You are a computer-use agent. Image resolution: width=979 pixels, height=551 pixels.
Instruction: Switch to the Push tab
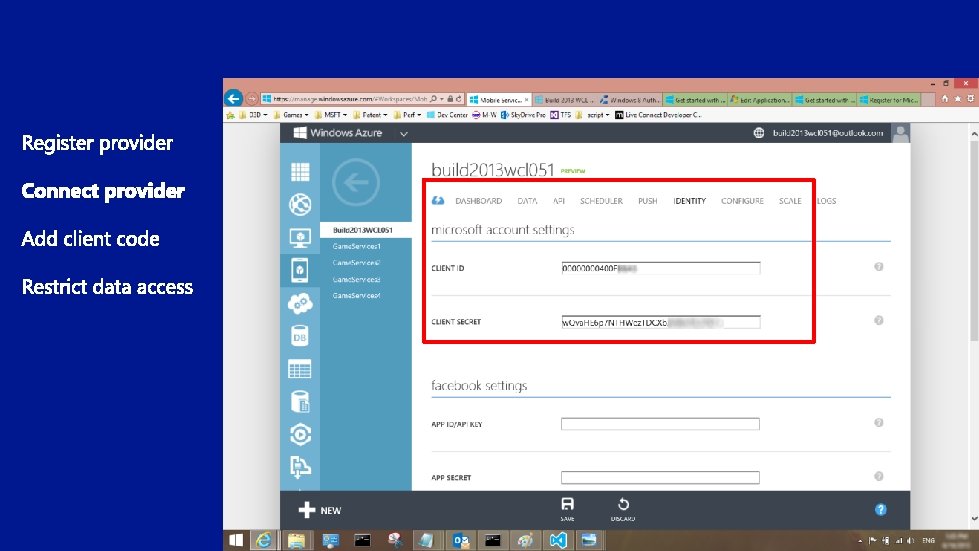[647, 201]
